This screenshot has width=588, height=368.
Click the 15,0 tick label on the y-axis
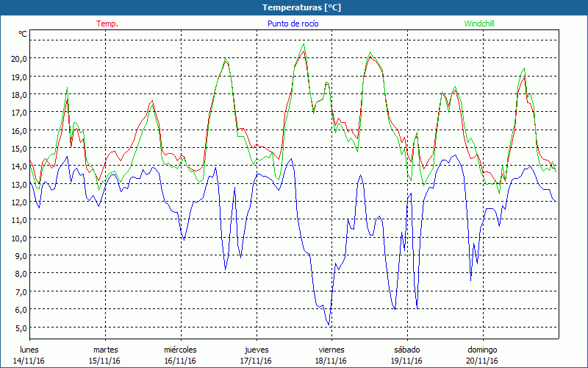click(19, 148)
